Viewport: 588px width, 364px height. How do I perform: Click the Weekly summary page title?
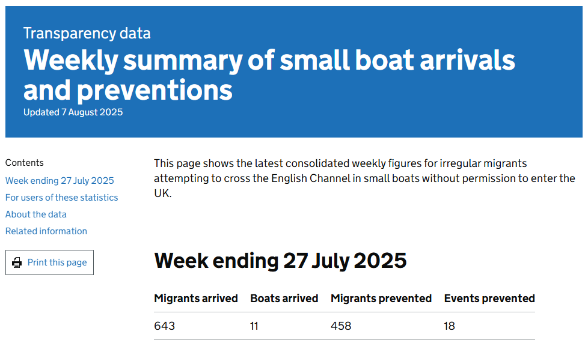coord(269,75)
